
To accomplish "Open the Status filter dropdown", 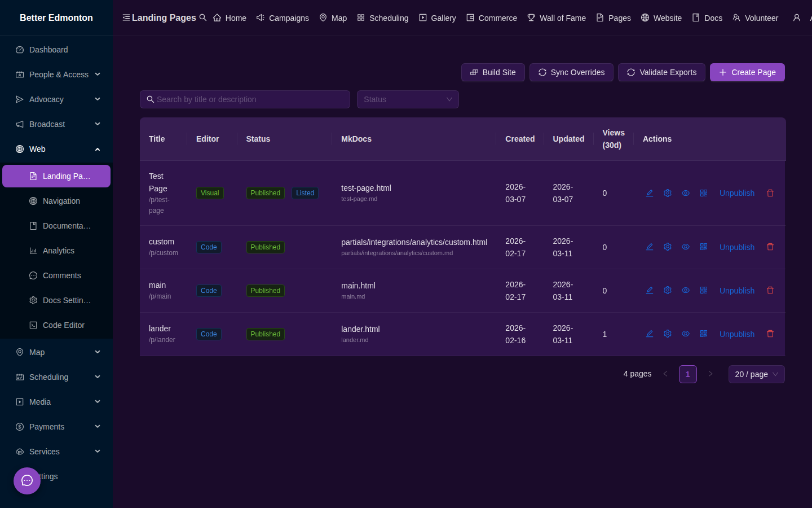I will pos(408,99).
